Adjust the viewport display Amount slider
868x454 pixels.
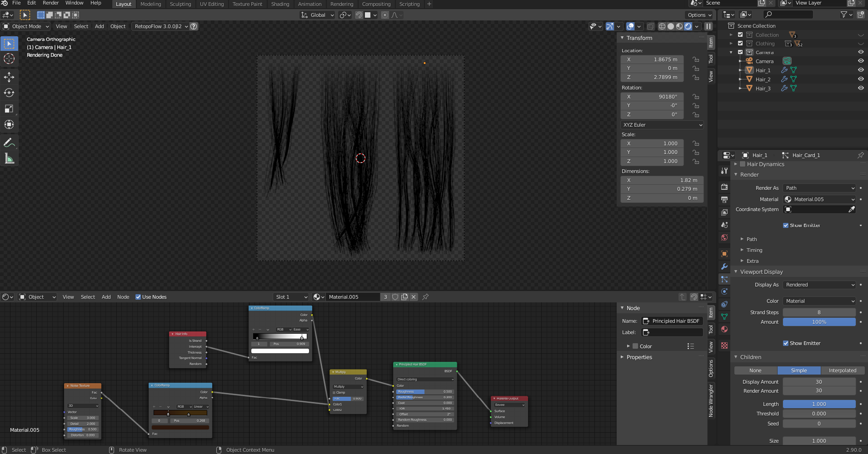(x=819, y=322)
